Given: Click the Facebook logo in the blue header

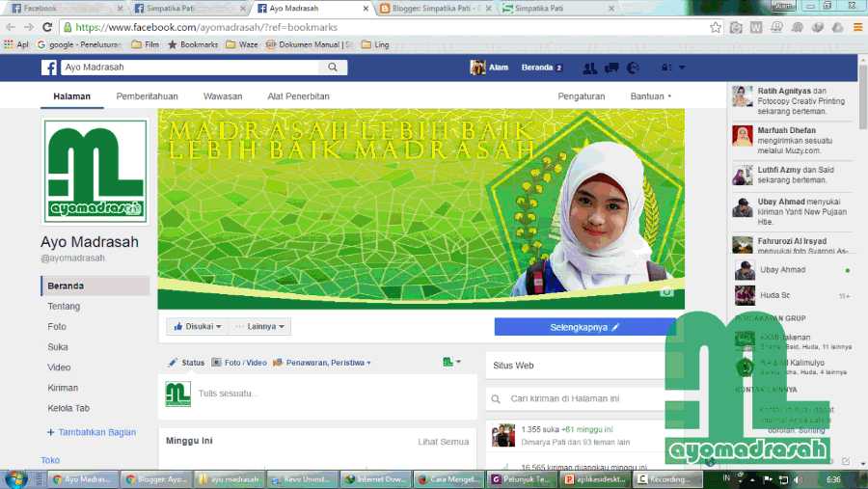Looking at the screenshot, I should pyautogui.click(x=49, y=68).
